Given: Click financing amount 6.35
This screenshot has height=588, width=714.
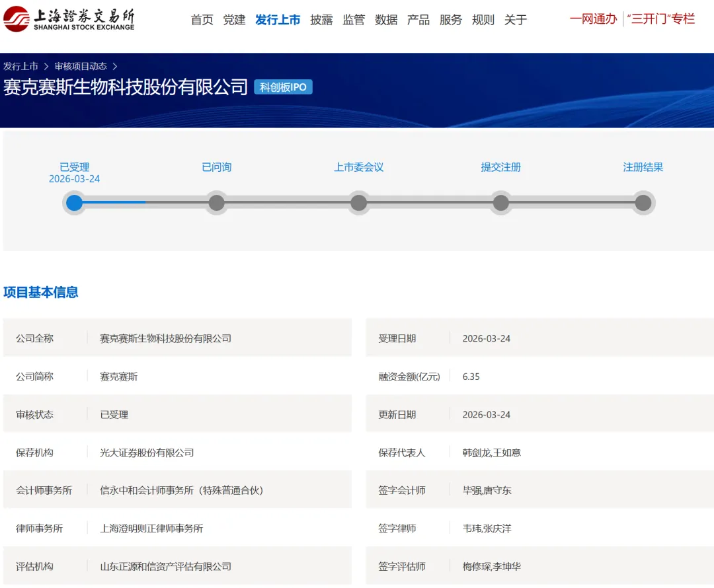Looking at the screenshot, I should (x=471, y=377).
